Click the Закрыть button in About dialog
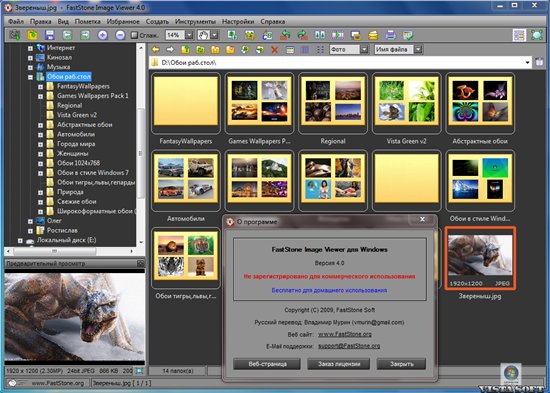The width and height of the screenshot is (550, 393). (402, 364)
